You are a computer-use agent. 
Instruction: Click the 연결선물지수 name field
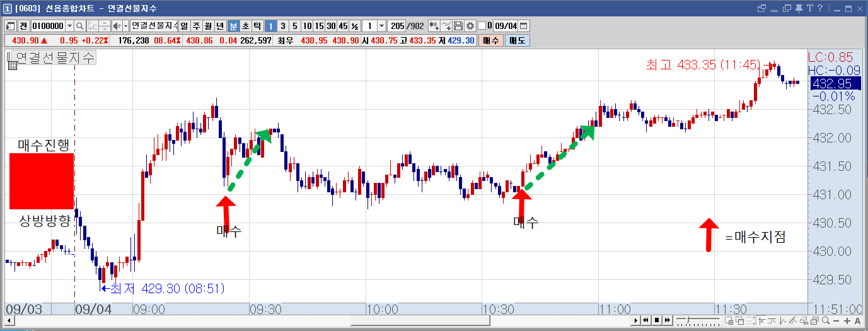tap(154, 26)
